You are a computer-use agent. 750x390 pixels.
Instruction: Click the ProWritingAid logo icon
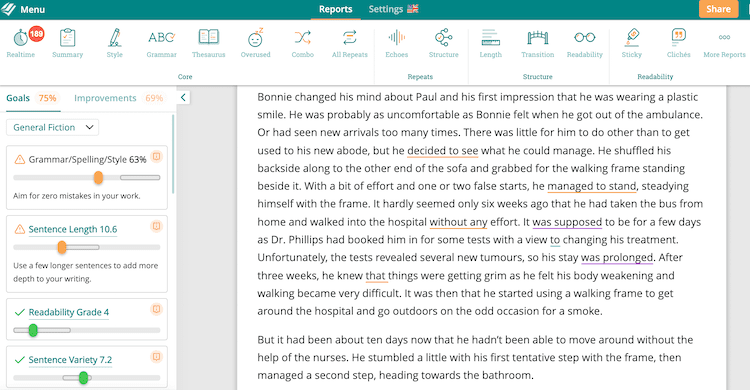click(8, 9)
